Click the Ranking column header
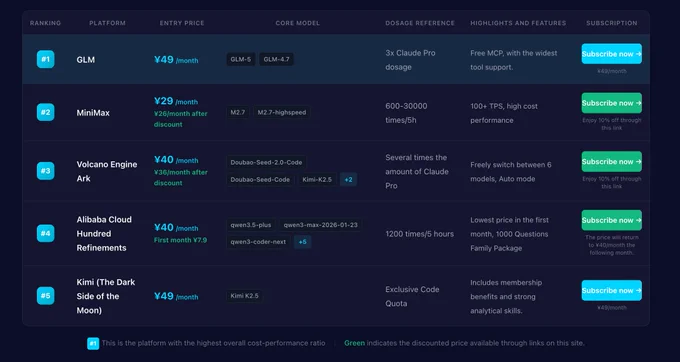 tap(46, 23)
